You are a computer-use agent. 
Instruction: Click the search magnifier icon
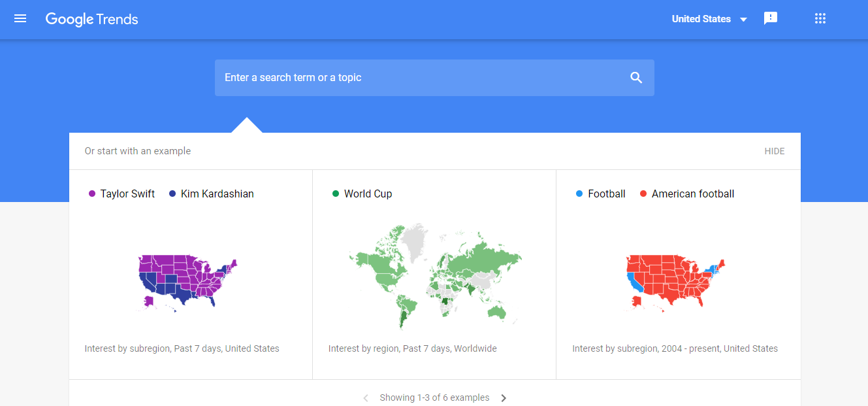(636, 78)
